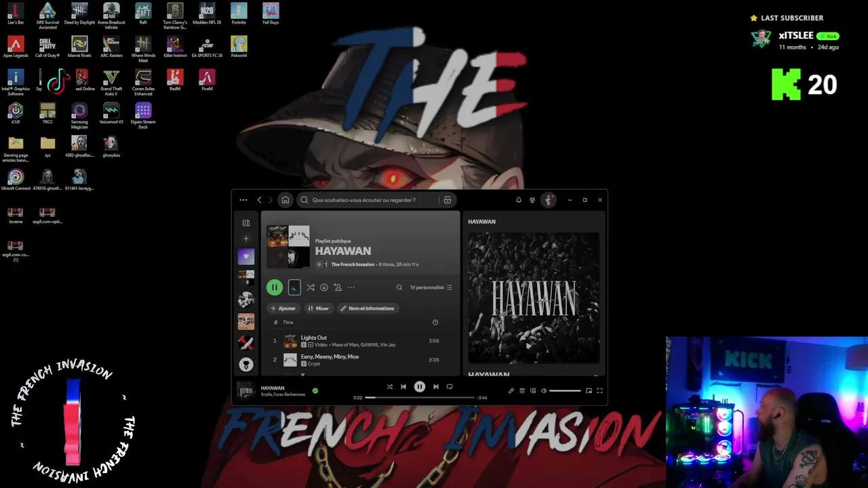Toggle shuffle in the player bar
868x488 pixels.
(x=390, y=387)
